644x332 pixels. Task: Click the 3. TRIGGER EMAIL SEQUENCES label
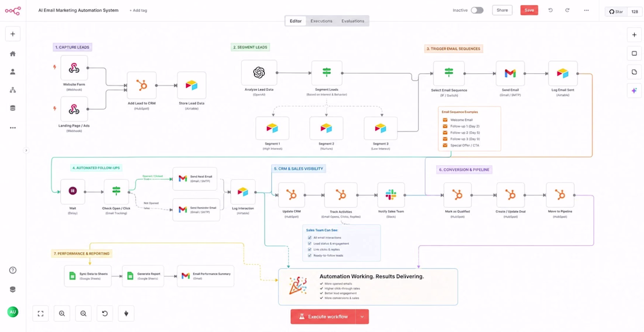[453, 49]
